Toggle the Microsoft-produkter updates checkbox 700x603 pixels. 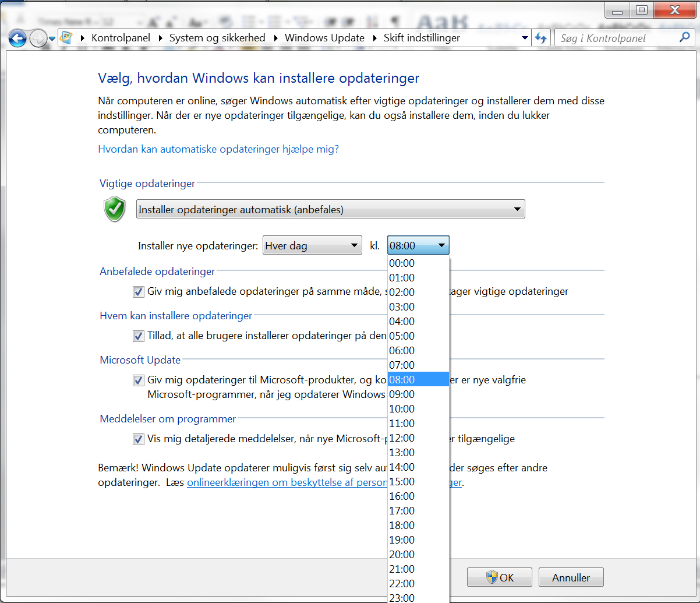click(x=139, y=380)
